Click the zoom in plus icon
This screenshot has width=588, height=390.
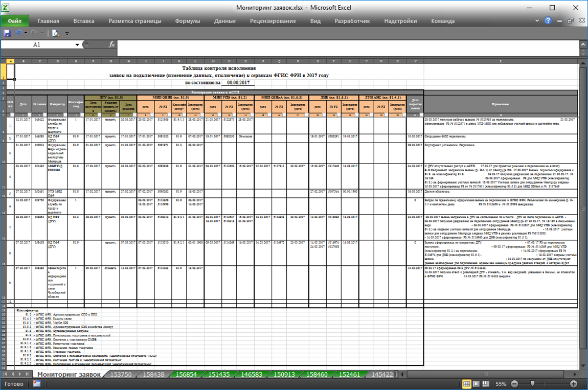pyautogui.click(x=574, y=383)
